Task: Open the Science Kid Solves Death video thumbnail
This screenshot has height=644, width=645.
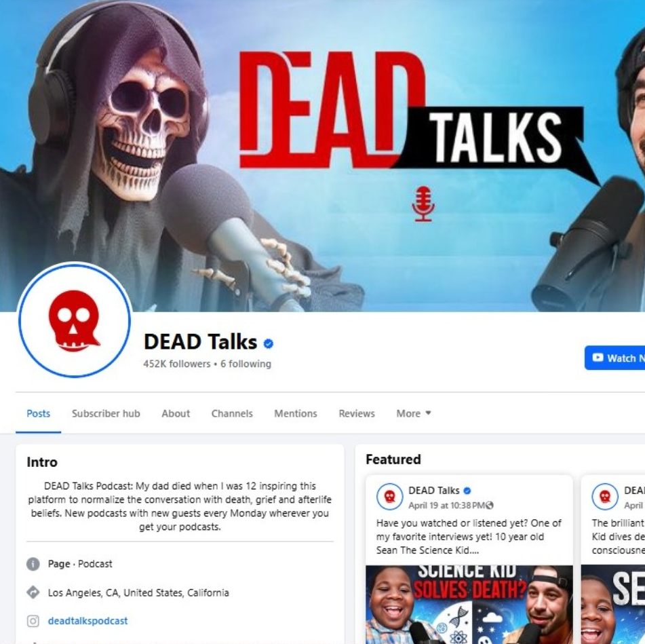Action: click(469, 605)
